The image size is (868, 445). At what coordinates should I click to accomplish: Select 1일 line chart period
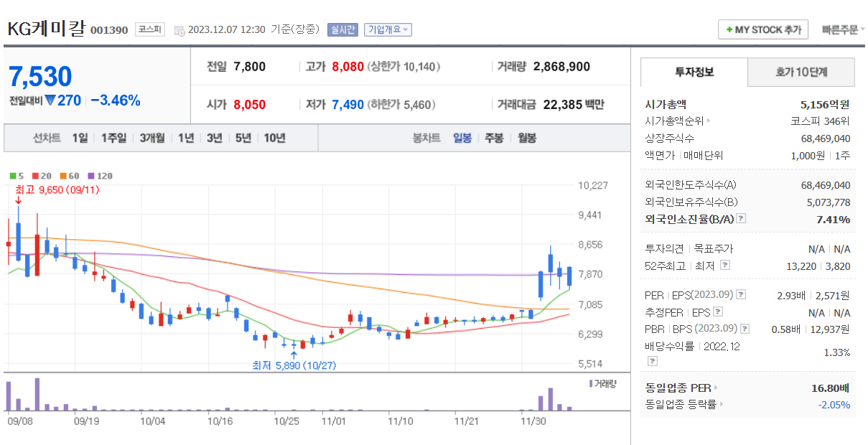[80, 138]
